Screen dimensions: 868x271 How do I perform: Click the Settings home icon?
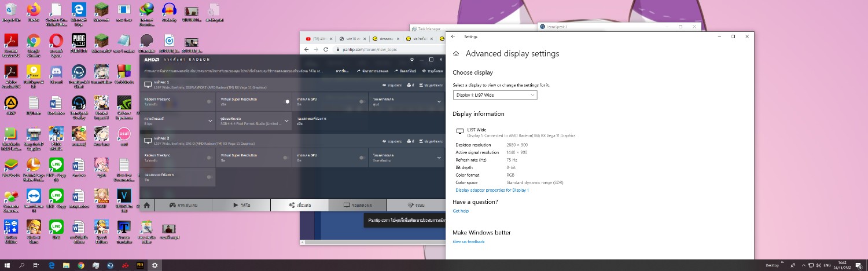click(456, 54)
